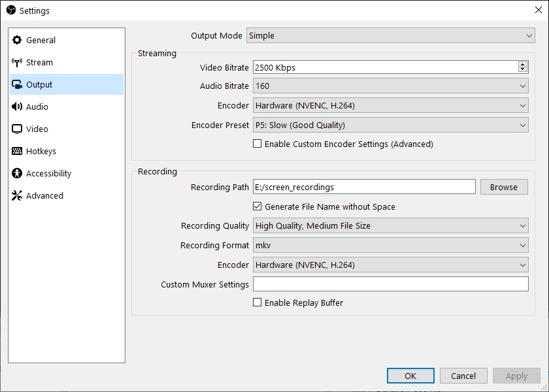Screen dimensions: 549x392
Task: Click the Hotkeys keyboard icon
Action: [17, 151]
